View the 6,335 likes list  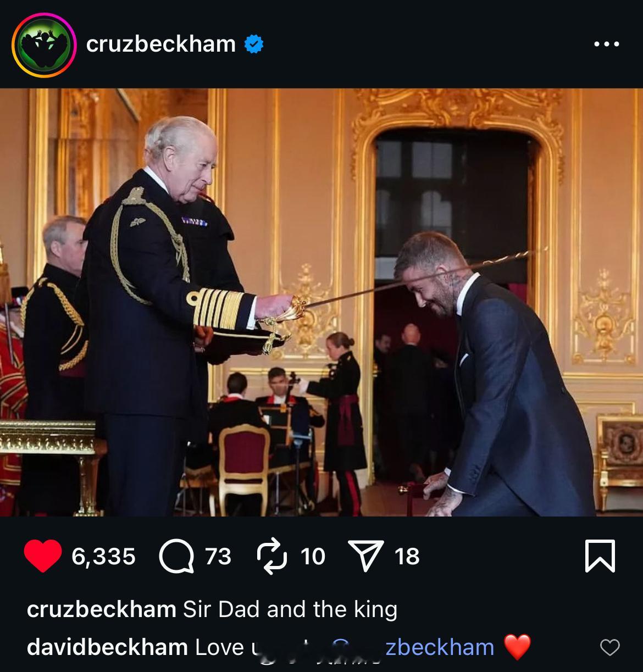click(x=103, y=557)
